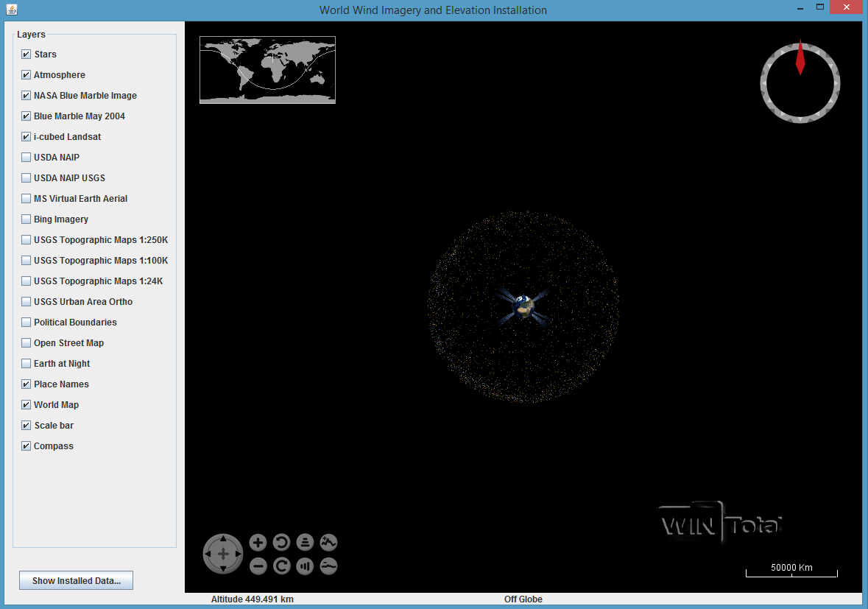Click the Off Globe status text
The height and width of the screenshot is (609, 868).
pyautogui.click(x=523, y=599)
